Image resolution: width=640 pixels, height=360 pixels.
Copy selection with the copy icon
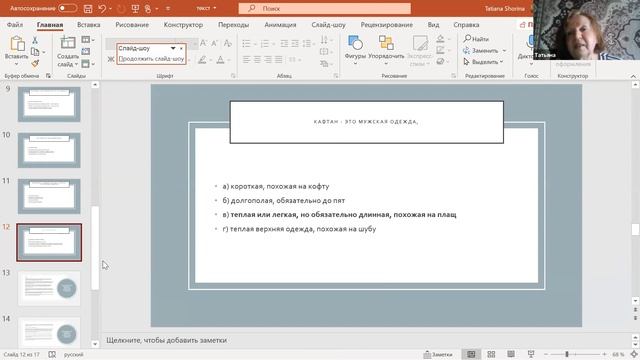pyautogui.click(x=35, y=52)
